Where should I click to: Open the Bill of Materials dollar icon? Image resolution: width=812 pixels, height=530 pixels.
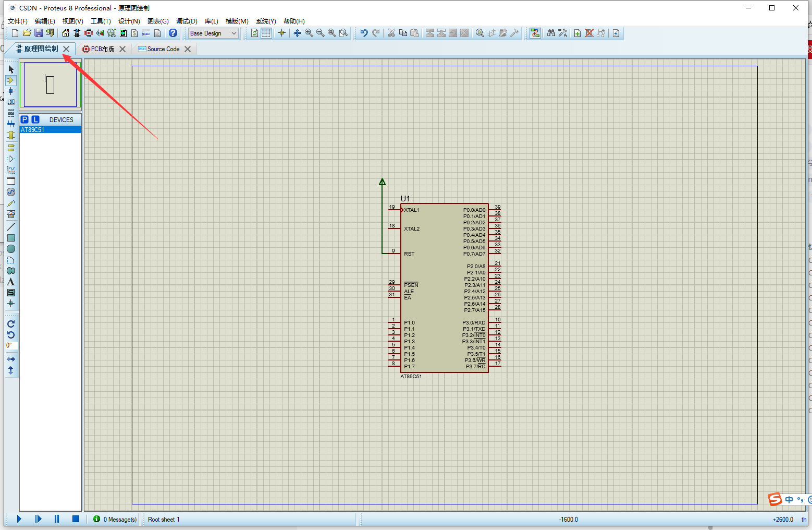(134, 33)
